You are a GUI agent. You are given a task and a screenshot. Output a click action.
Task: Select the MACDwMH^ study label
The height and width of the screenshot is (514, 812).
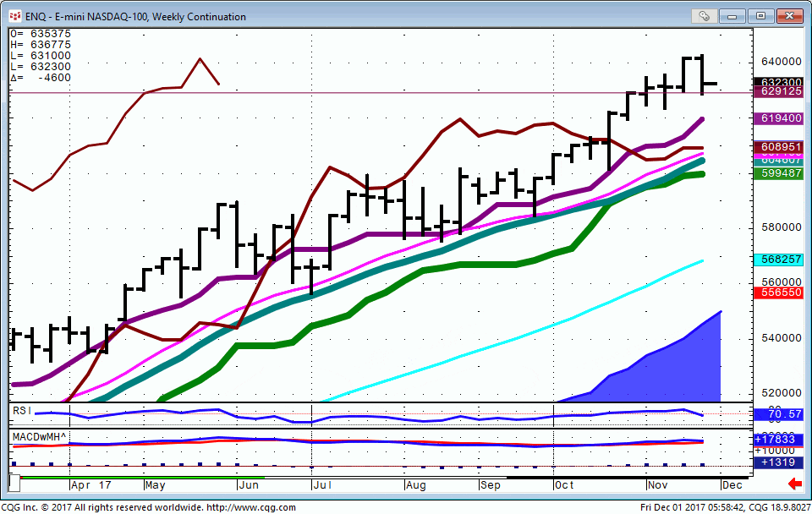tap(40, 437)
